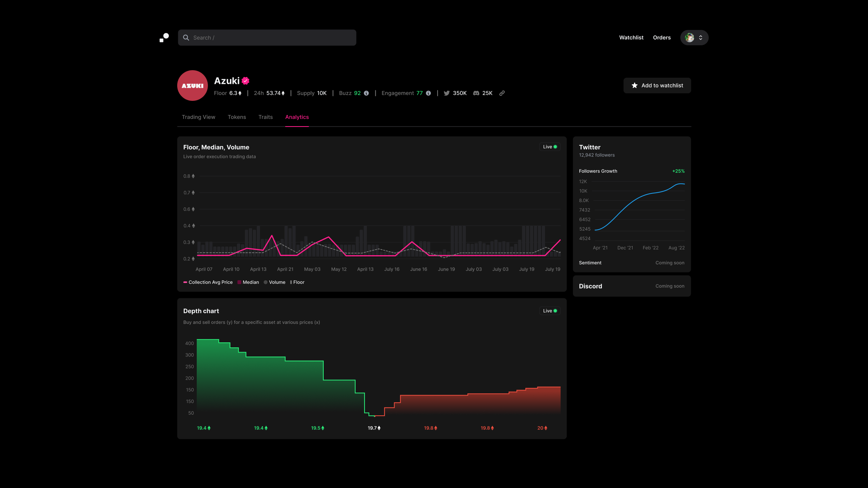
Task: Click Live badge on Depth chart
Action: (550, 311)
